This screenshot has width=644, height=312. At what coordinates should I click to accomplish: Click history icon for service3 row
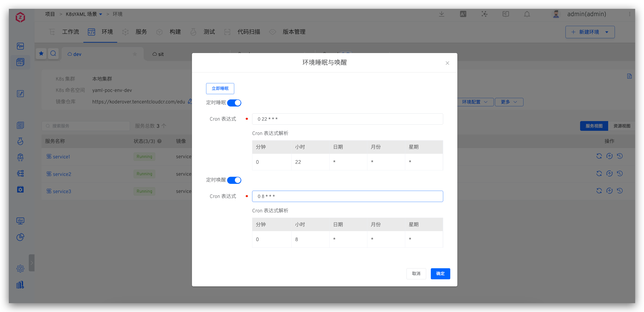pos(620,191)
